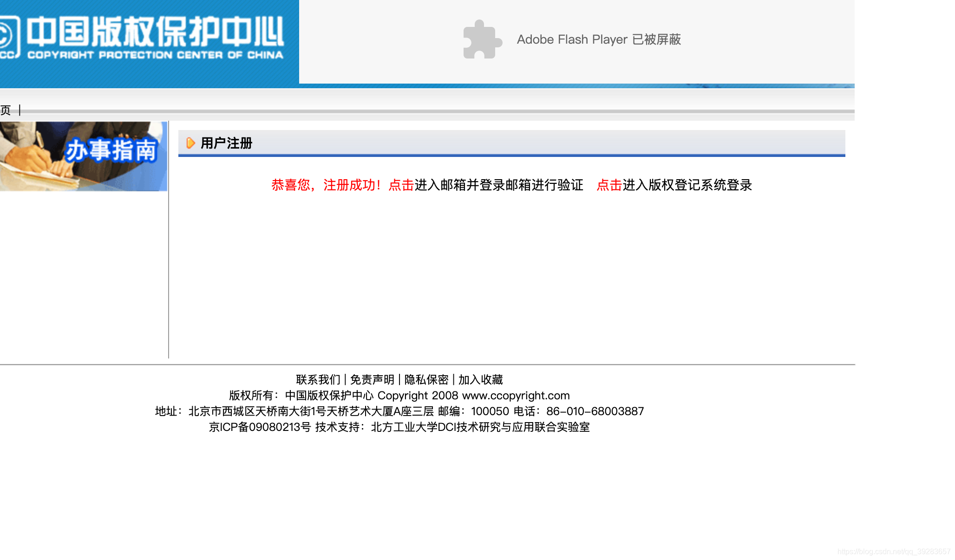Screen dimensions: 955x560
Task: Click the blocked Flash plugin puzzle icon
Action: coord(482,39)
